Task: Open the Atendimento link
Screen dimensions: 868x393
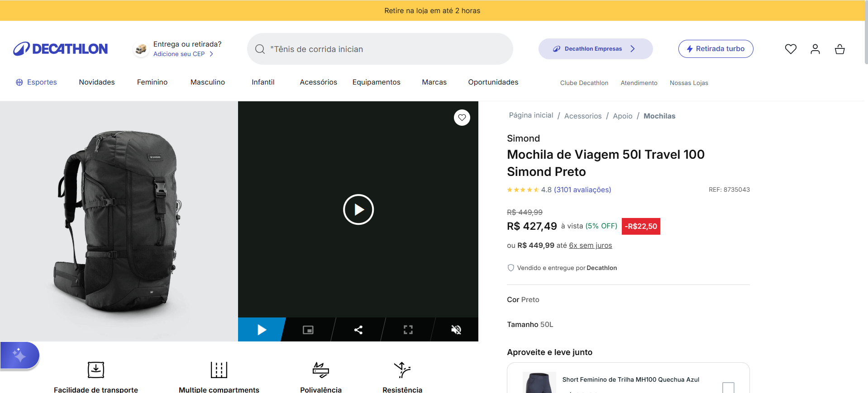Action: (639, 83)
